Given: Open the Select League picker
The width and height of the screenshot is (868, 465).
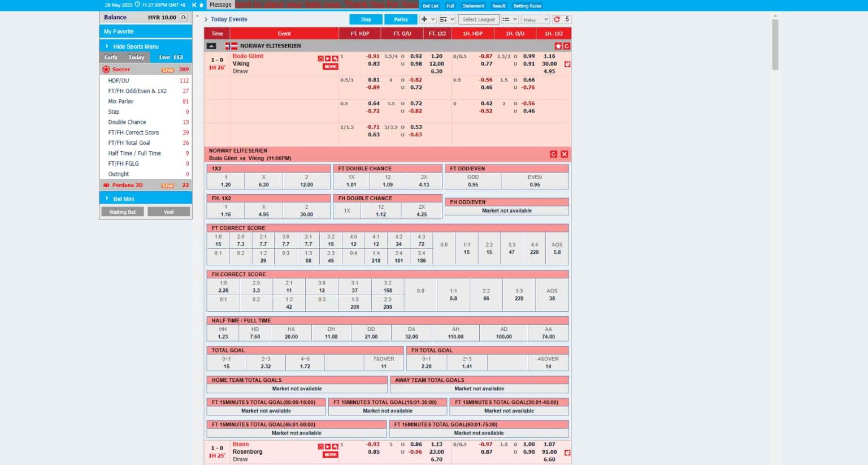Looking at the screenshot, I should tap(478, 19).
